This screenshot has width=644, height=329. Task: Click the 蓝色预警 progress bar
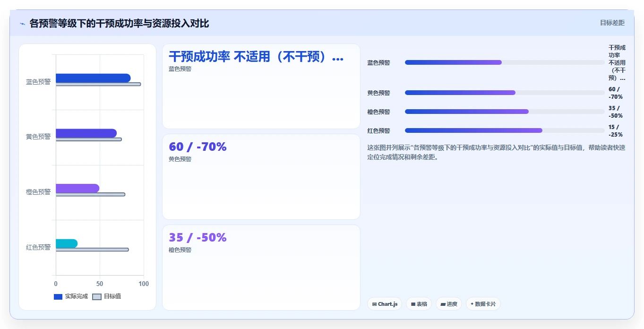tap(505, 62)
